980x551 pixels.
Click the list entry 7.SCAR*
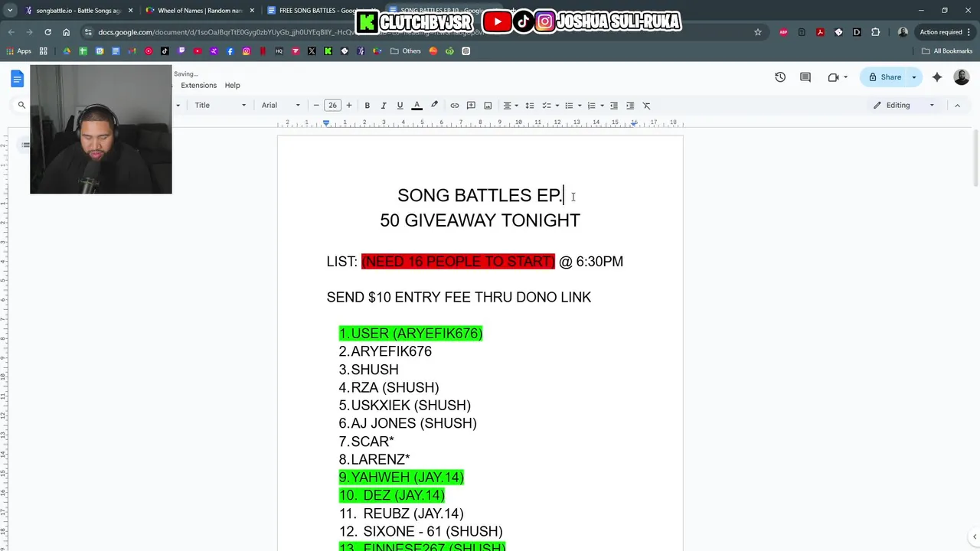367,442
